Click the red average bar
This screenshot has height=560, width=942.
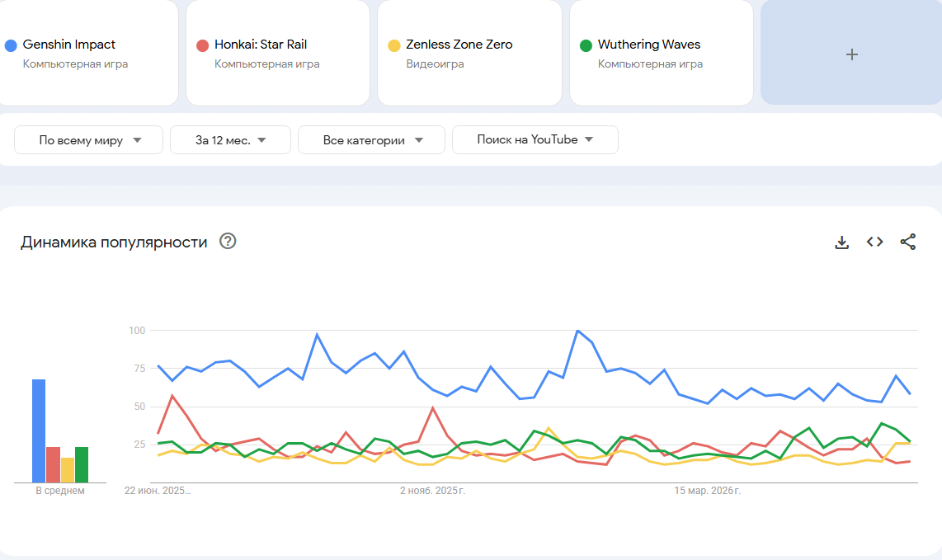[x=54, y=464]
